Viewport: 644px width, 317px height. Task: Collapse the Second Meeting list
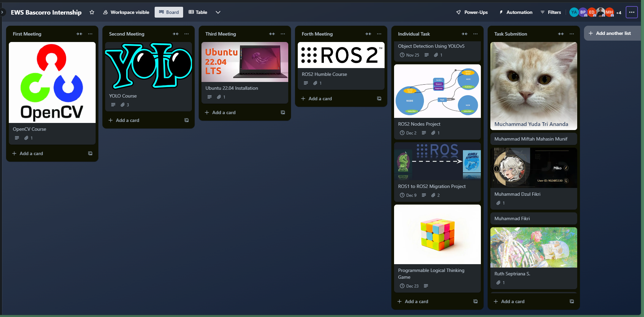[x=176, y=34]
